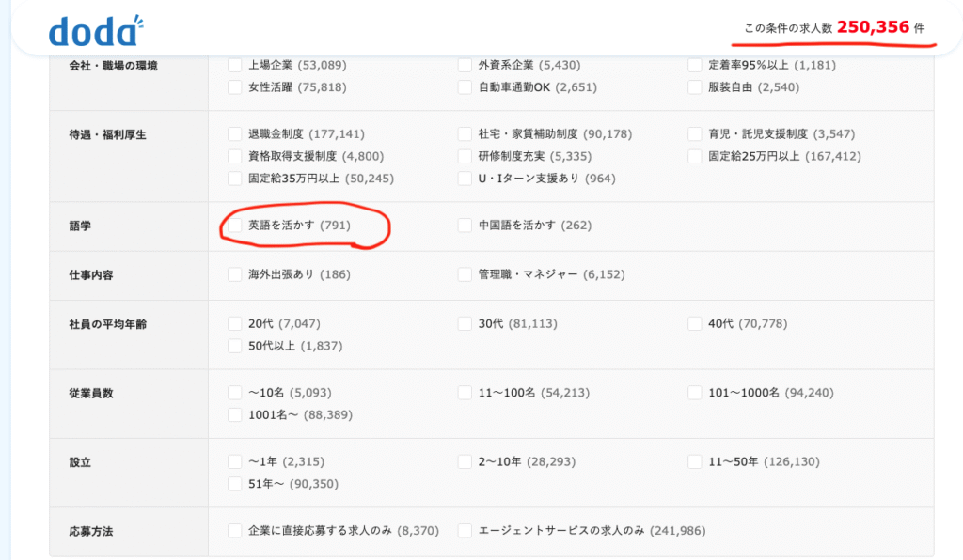The image size is (963, 560).
Task: Click the doda logo
Action: coord(96,31)
